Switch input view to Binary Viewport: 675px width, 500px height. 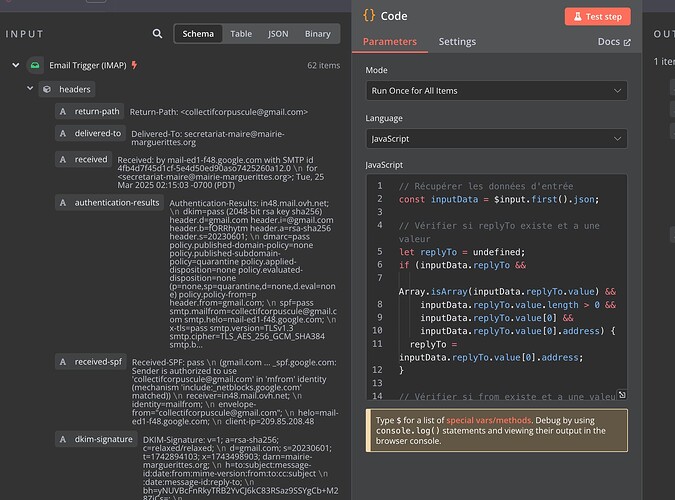[318, 34]
